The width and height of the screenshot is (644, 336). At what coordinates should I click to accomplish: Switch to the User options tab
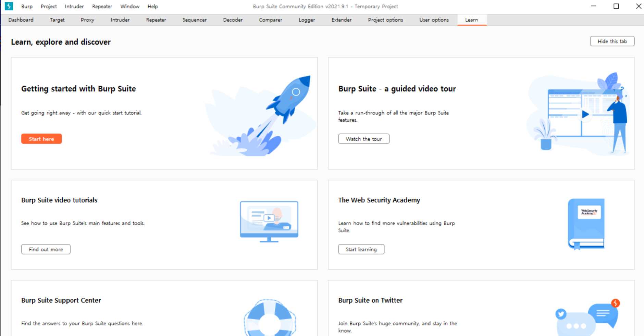tap(434, 20)
